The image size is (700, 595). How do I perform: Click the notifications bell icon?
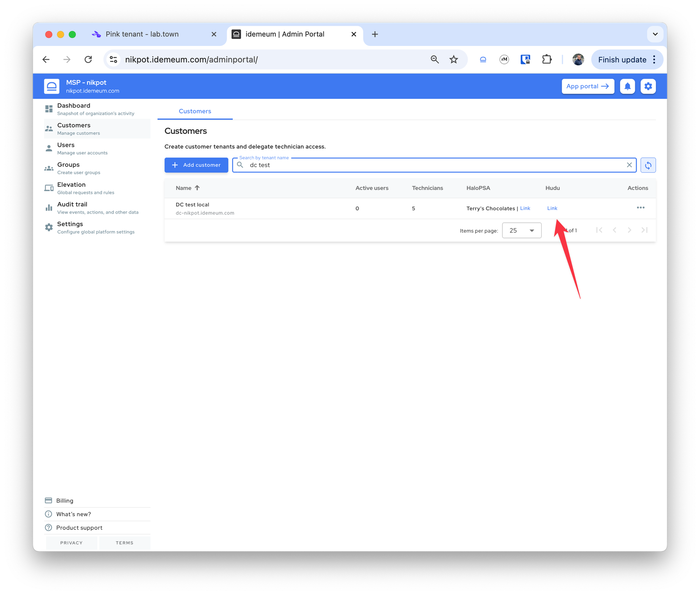click(x=627, y=86)
